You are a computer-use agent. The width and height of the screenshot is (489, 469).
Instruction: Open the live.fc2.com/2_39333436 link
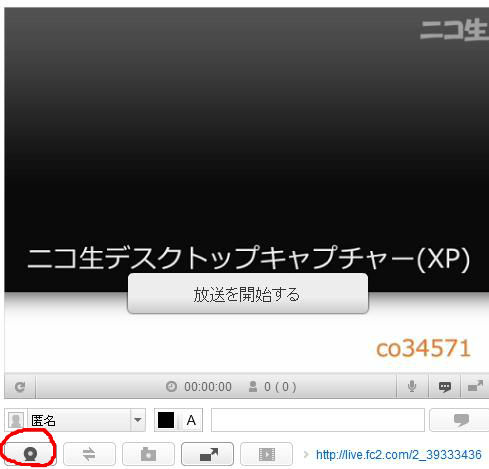click(399, 455)
